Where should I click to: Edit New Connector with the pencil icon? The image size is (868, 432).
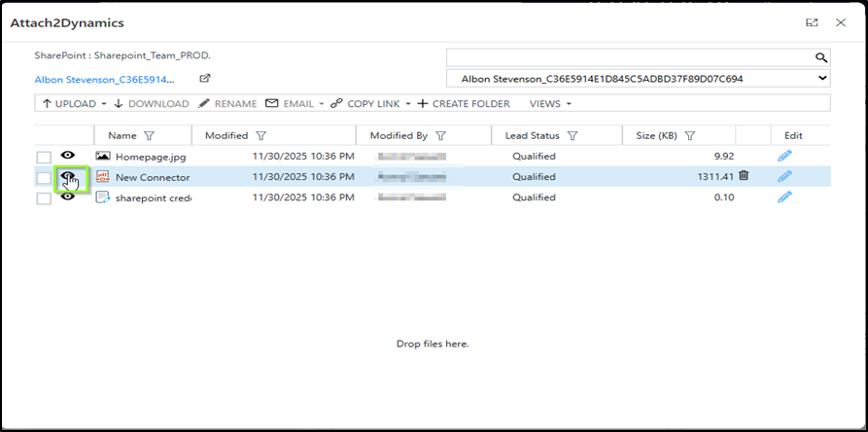pyautogui.click(x=784, y=176)
